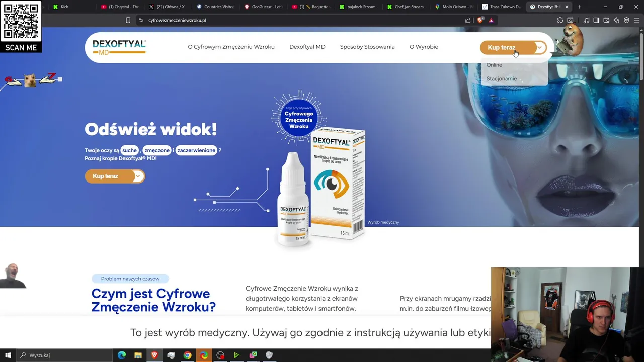Toggle the browser sidebar panel icon
The image size is (644, 362).
[x=596, y=20]
